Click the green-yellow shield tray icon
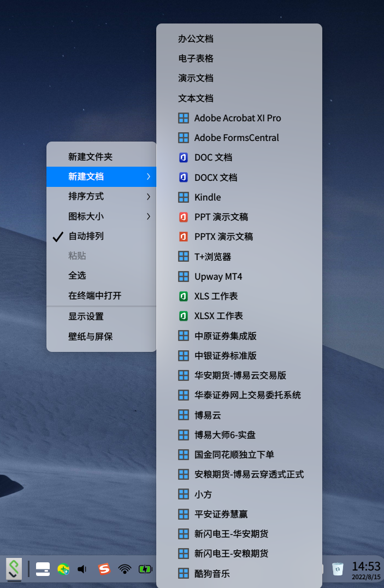 coord(63,569)
